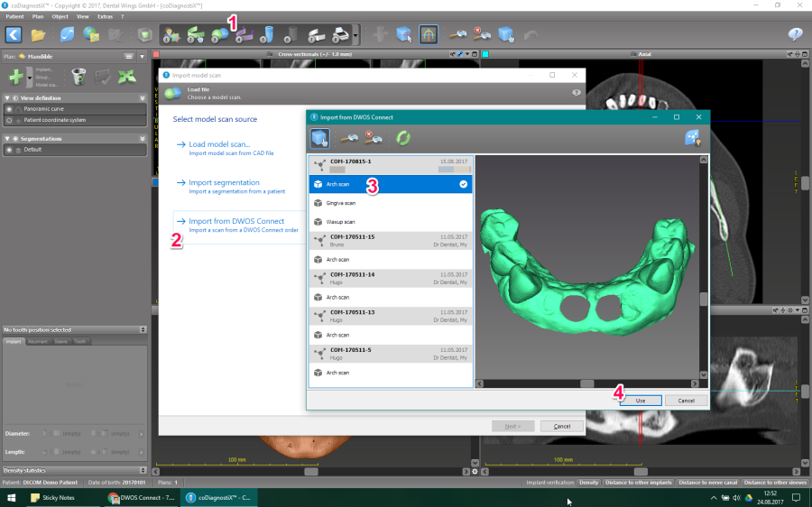Click the help question mark icon

[x=795, y=35]
